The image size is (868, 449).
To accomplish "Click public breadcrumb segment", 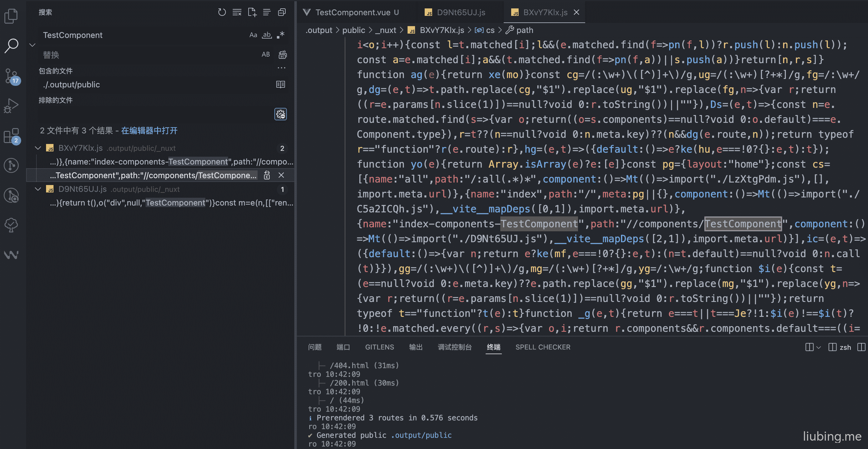I will pyautogui.click(x=353, y=30).
